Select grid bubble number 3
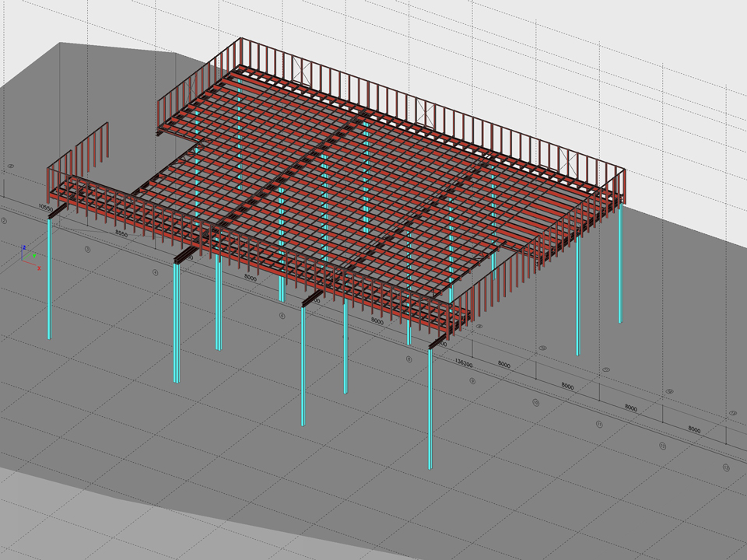This screenshot has width=747, height=560. (x=88, y=250)
